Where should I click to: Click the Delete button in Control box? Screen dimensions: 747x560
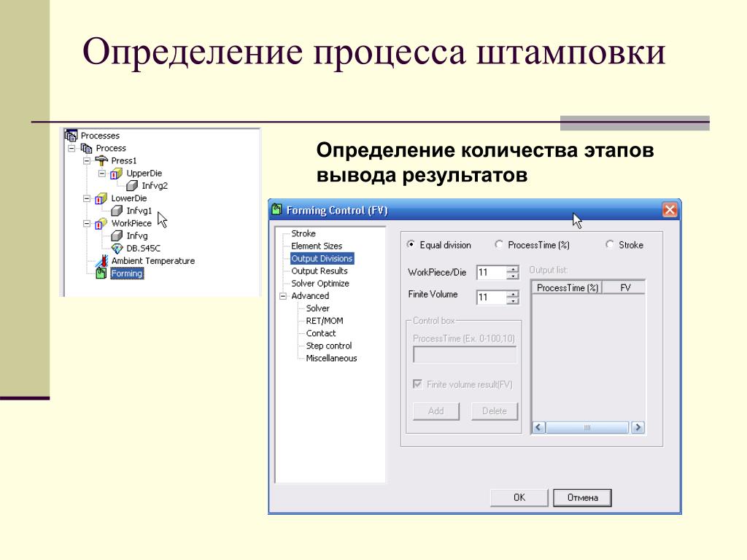[x=494, y=411]
